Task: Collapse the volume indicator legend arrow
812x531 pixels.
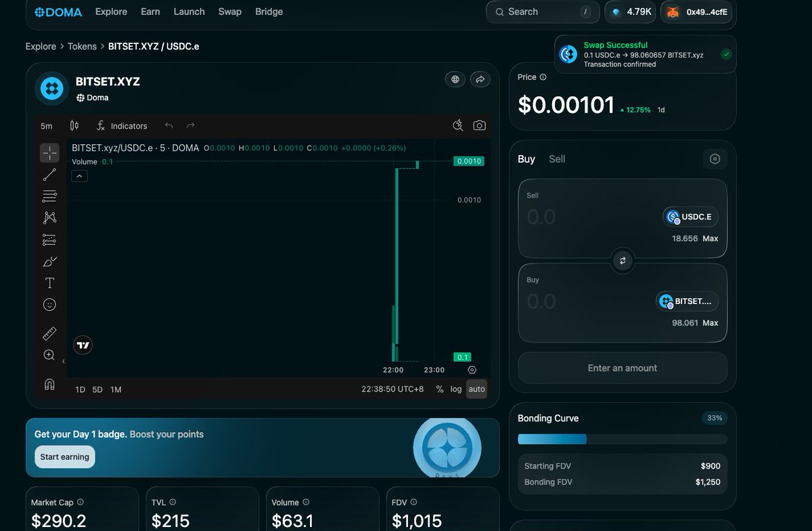Action: 79,176
